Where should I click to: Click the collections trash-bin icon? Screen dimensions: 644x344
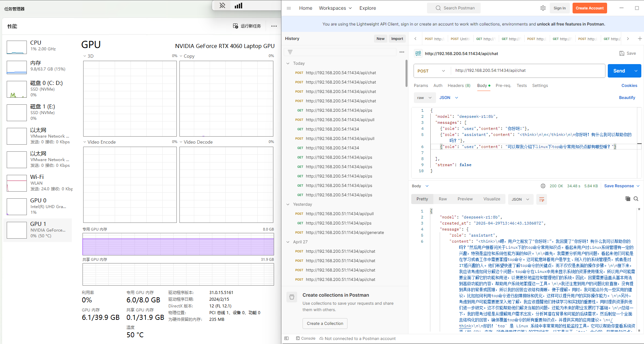292,297
